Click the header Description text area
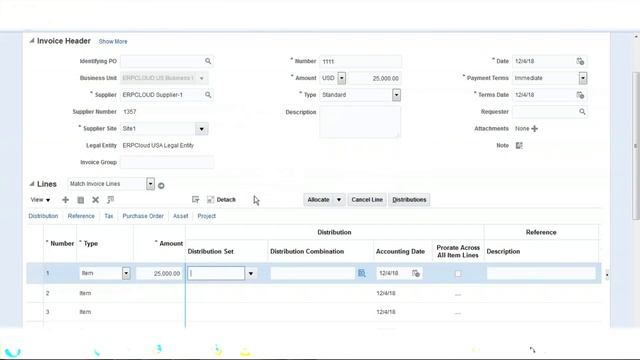The width and height of the screenshot is (640, 360). (x=360, y=122)
